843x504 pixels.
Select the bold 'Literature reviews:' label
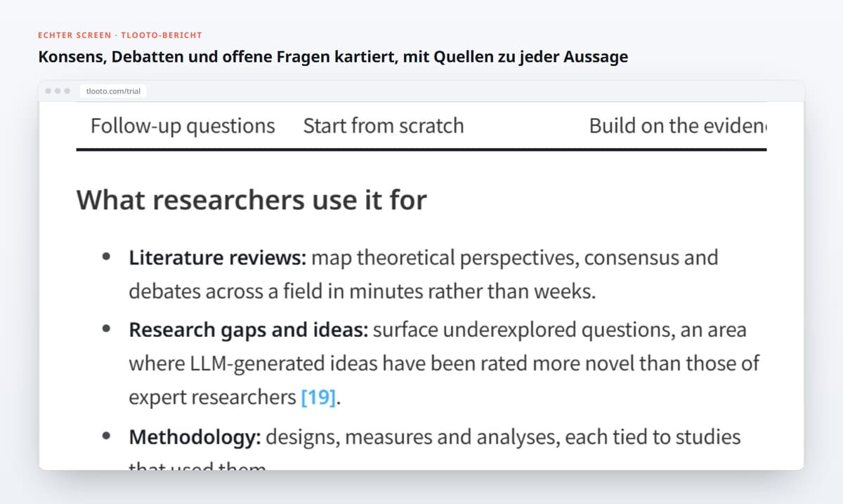tap(217, 258)
